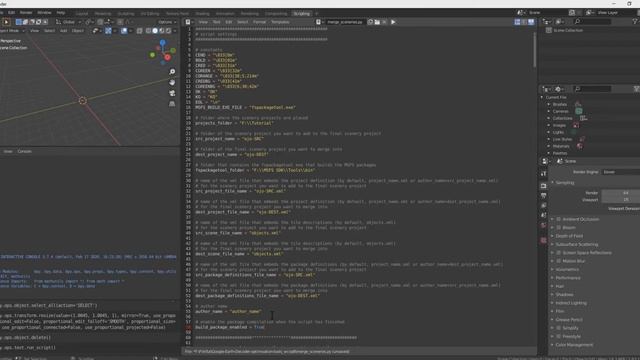Click the Collections data-block icon

click(584, 118)
